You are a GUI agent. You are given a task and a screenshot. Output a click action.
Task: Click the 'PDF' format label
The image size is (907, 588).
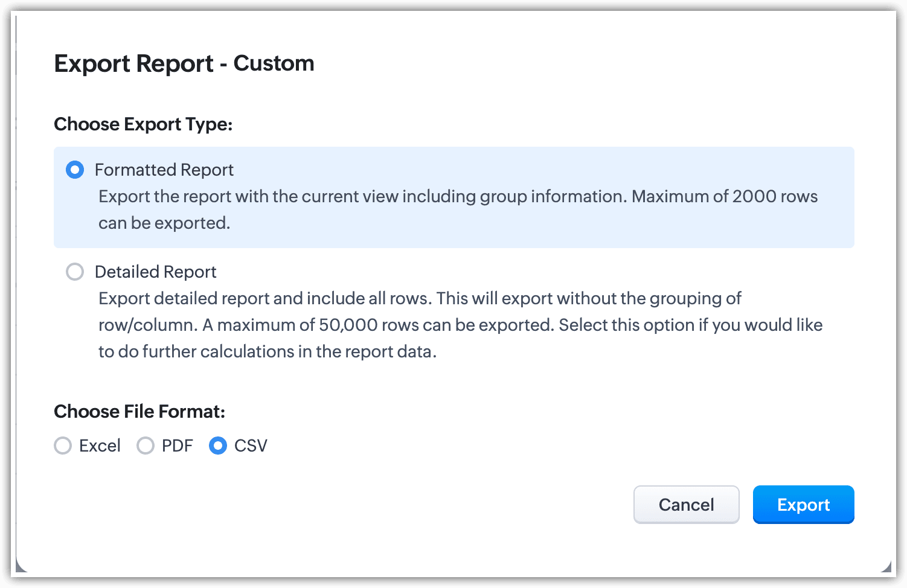177,446
